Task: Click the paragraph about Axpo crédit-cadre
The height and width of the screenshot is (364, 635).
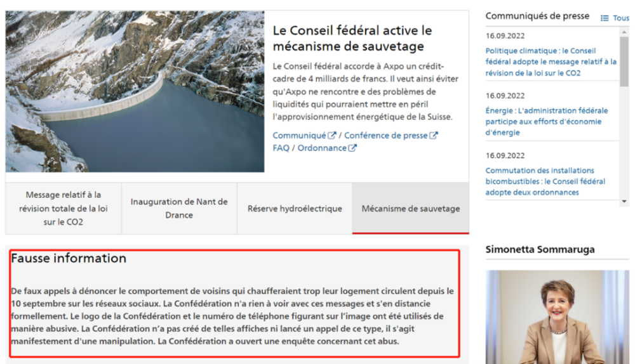Action: (365, 91)
